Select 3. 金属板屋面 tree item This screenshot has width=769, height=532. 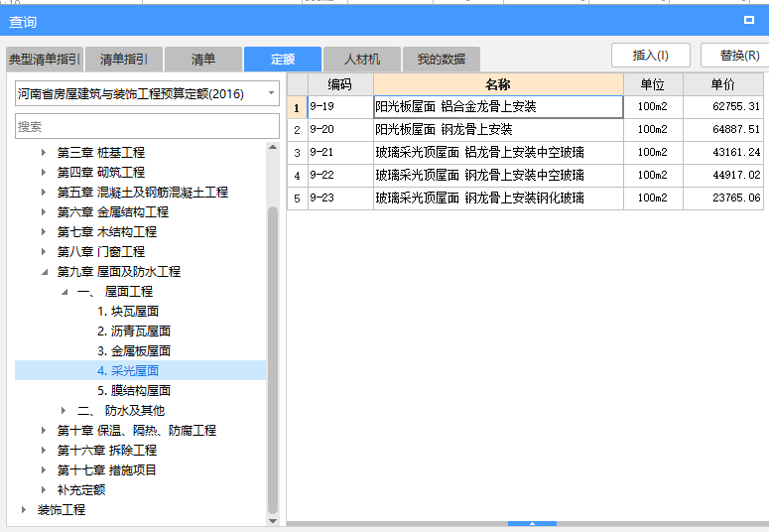[x=134, y=351]
